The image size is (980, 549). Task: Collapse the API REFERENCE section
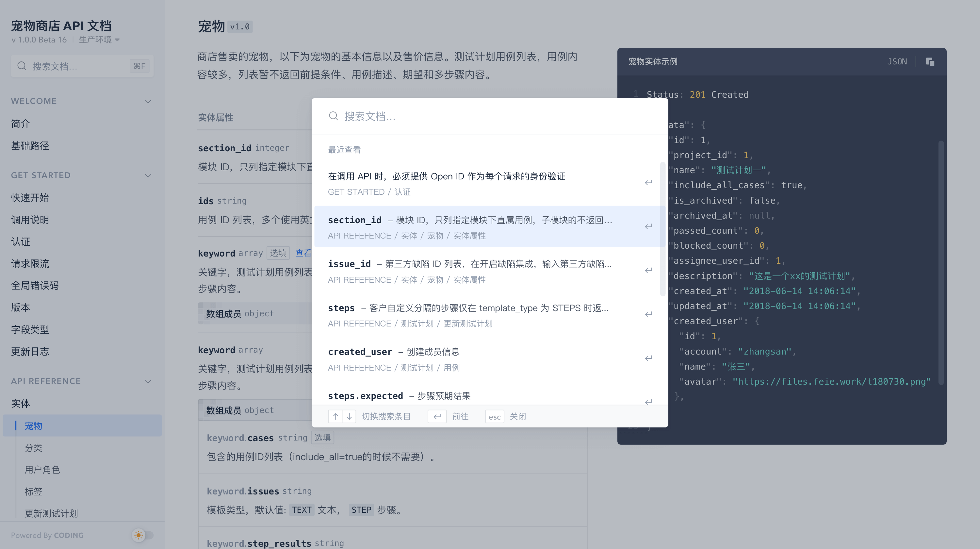pyautogui.click(x=148, y=381)
